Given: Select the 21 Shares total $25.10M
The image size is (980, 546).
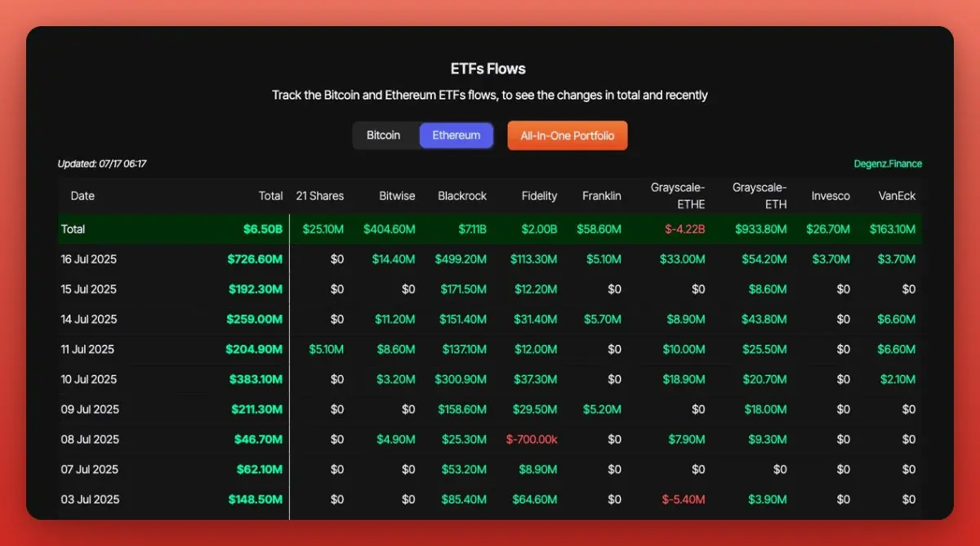Looking at the screenshot, I should pos(323,229).
